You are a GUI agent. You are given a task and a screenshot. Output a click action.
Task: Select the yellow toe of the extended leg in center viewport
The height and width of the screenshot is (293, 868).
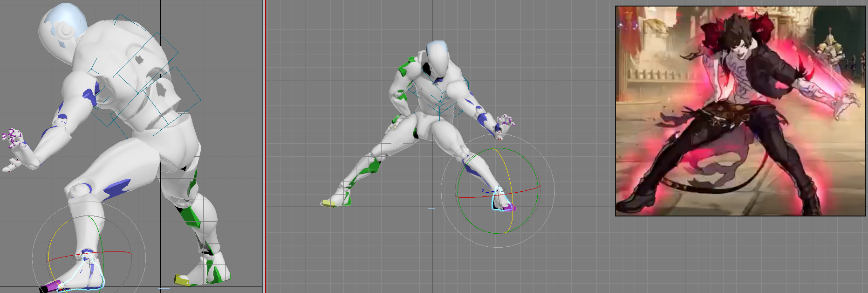[x=328, y=203]
